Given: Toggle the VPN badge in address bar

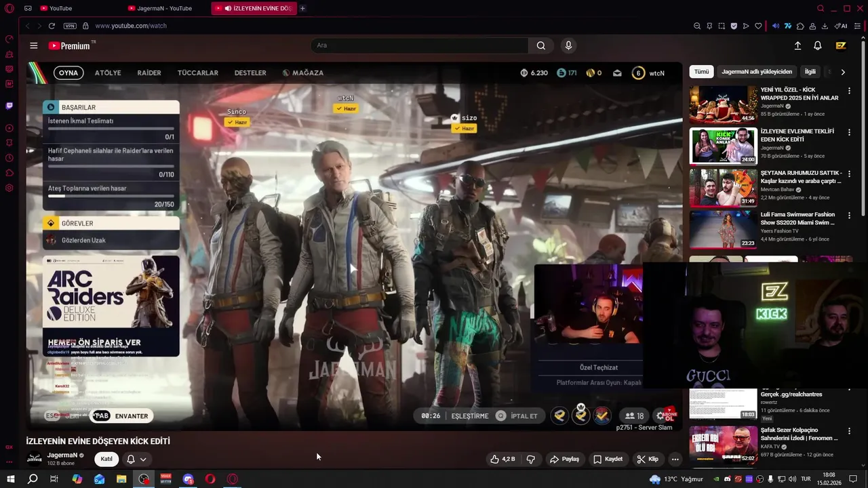Looking at the screenshot, I should tap(70, 26).
